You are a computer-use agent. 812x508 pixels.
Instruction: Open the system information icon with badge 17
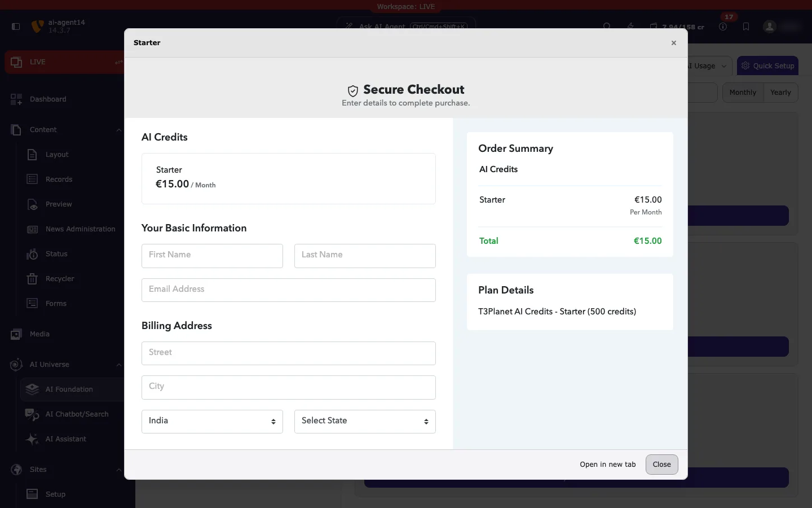pyautogui.click(x=723, y=27)
